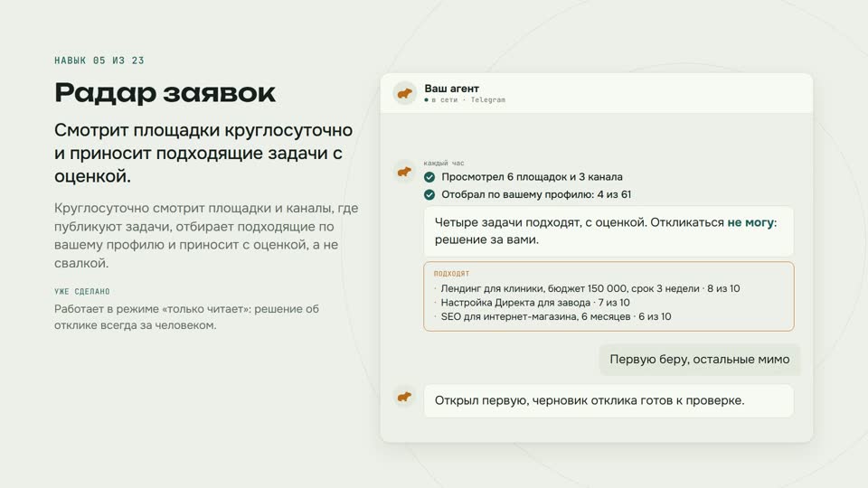
Task: Click green checkmark next to "Отобрал по вашему профилю"
Action: (429, 195)
